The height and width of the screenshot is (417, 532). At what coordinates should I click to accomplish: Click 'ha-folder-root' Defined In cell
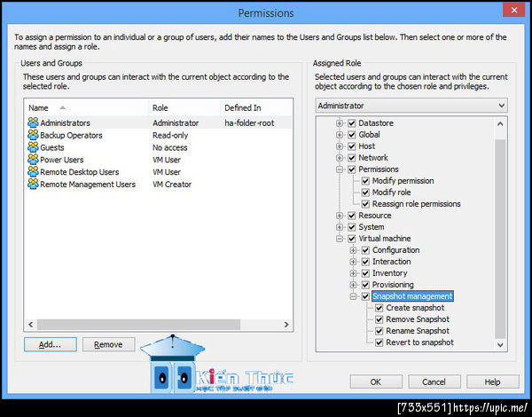[249, 123]
